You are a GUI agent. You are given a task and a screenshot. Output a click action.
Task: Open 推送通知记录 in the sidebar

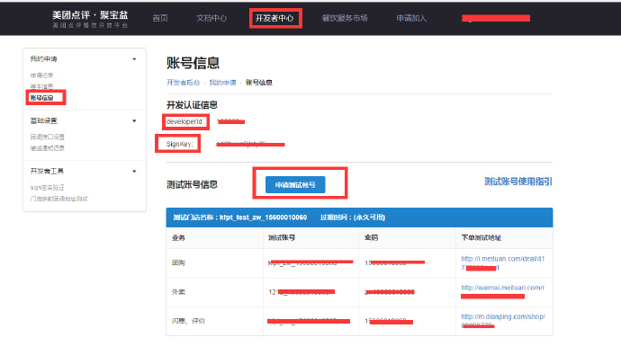(48, 148)
